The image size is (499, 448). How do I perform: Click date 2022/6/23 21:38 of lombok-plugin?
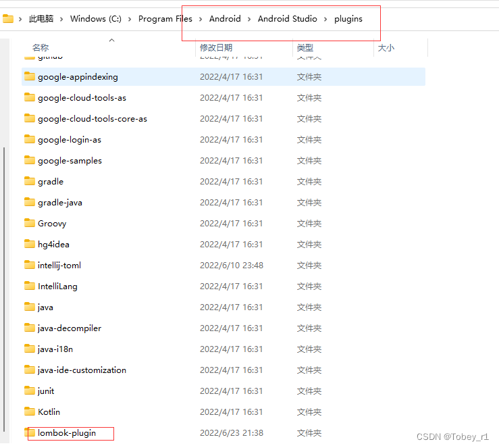(232, 432)
